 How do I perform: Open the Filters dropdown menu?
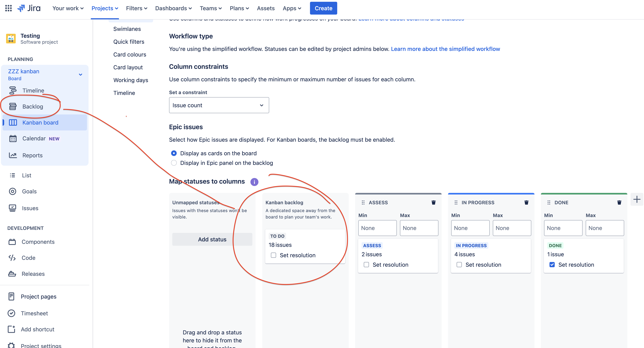point(136,8)
